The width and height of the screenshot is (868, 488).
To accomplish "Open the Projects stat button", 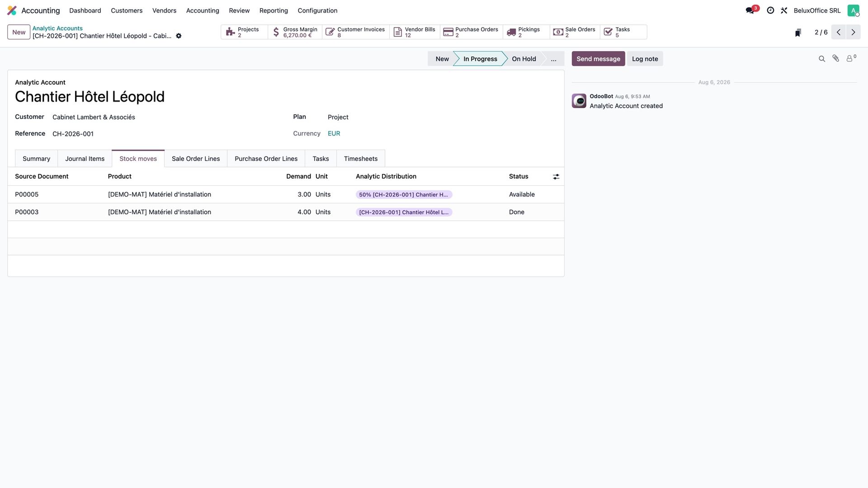I will click(x=244, y=32).
